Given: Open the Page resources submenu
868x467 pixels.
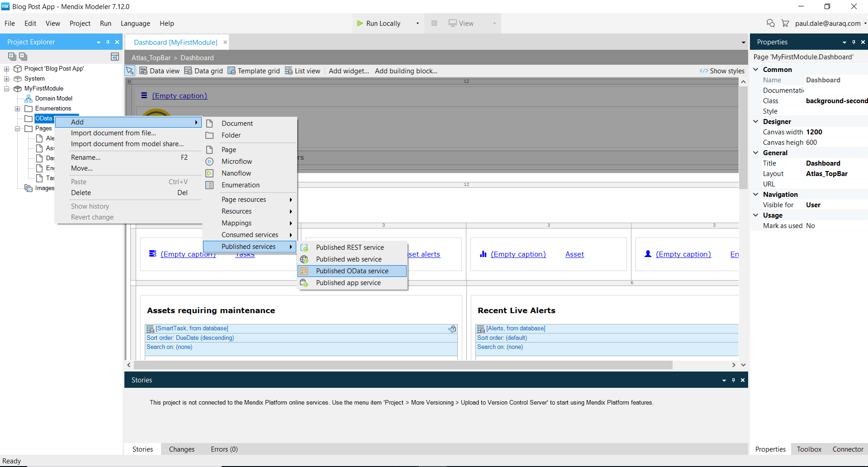Looking at the screenshot, I should [250, 200].
